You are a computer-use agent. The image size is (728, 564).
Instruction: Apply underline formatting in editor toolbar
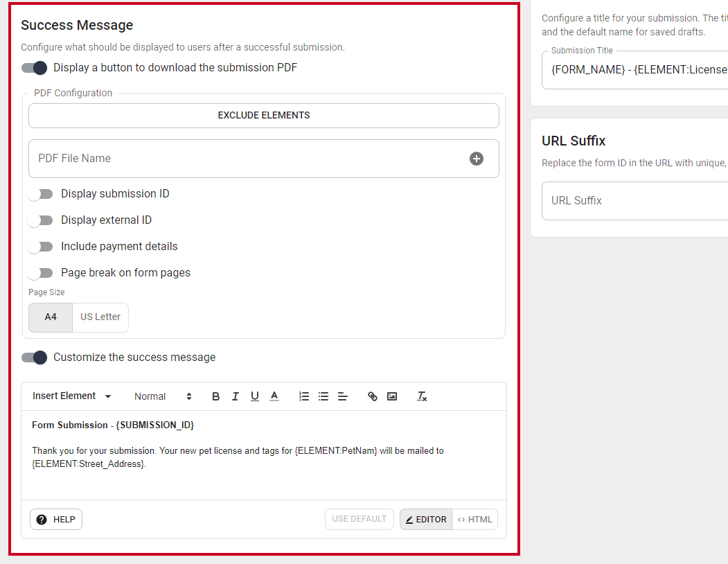pyautogui.click(x=254, y=396)
